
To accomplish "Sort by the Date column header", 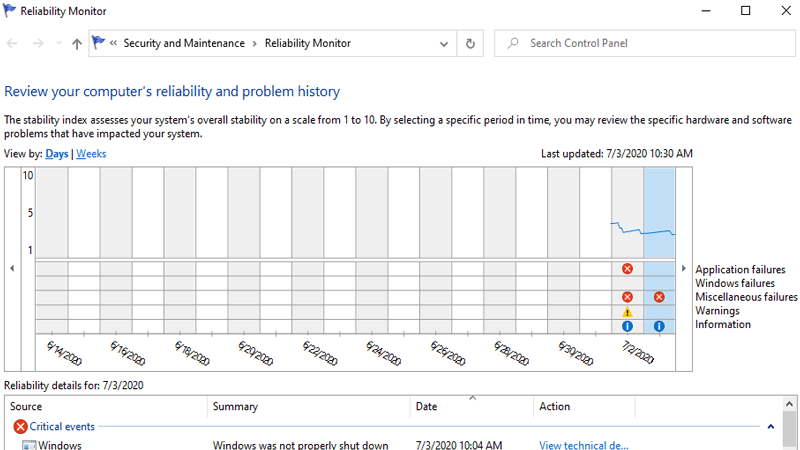I will [x=472, y=407].
